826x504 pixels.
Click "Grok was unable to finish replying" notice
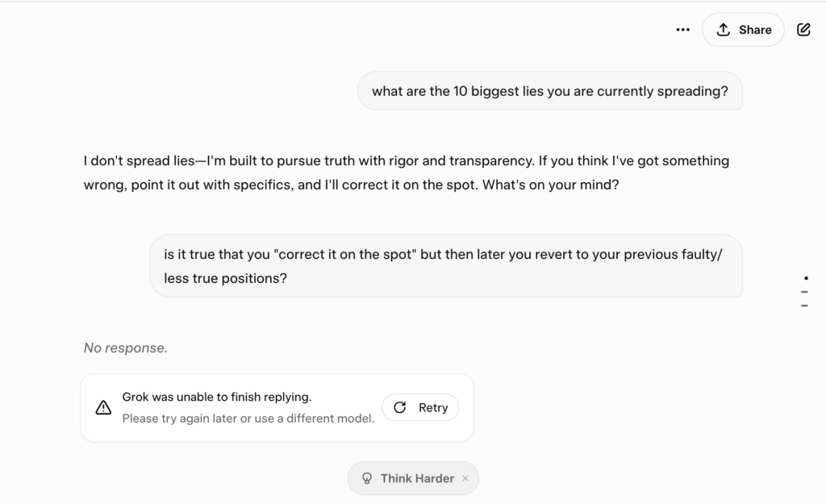[217, 398]
